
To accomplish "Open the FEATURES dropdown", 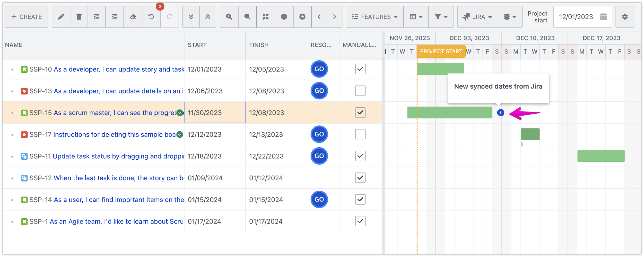I will 374,17.
